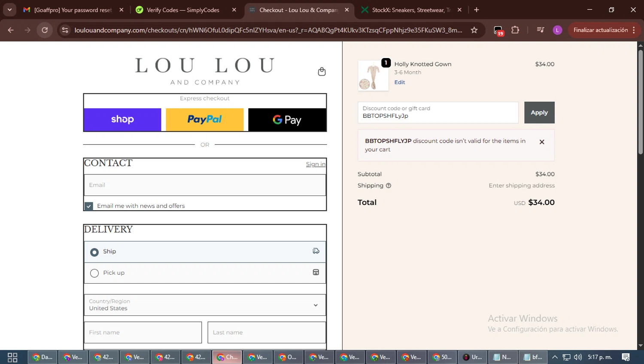Click the Email input field
The width and height of the screenshot is (644, 364).
click(205, 185)
